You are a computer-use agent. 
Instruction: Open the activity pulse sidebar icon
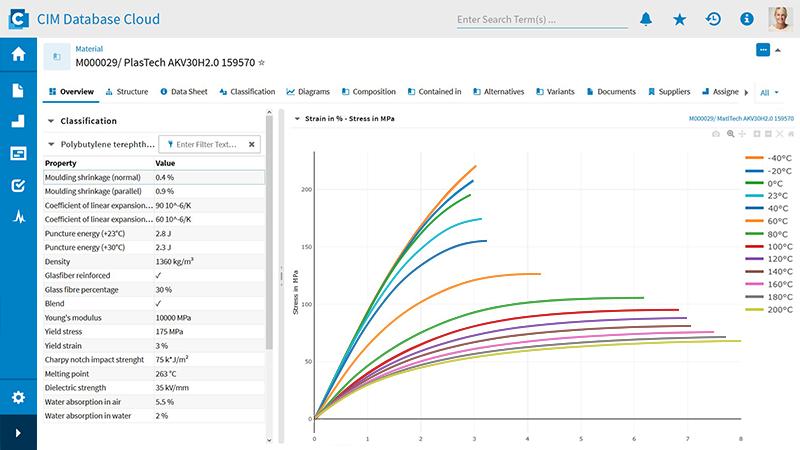coord(18,216)
